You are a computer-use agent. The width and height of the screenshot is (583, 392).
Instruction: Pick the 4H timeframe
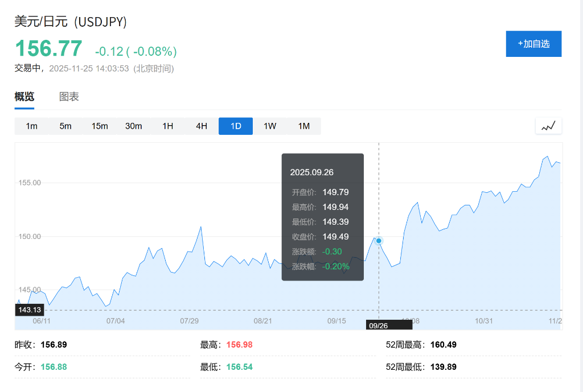point(202,126)
